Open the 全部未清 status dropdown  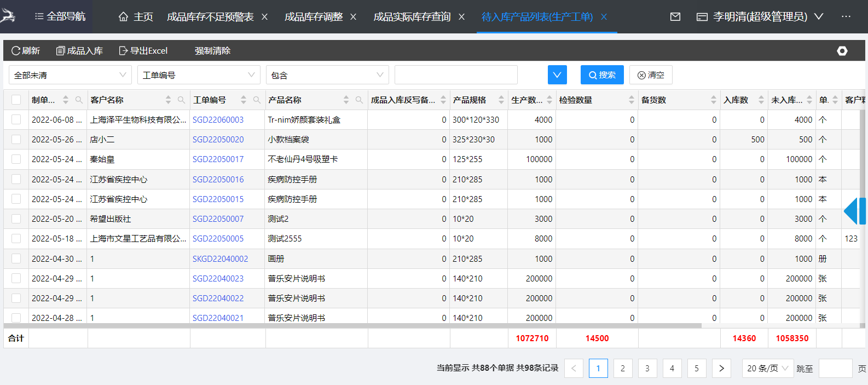click(70, 75)
